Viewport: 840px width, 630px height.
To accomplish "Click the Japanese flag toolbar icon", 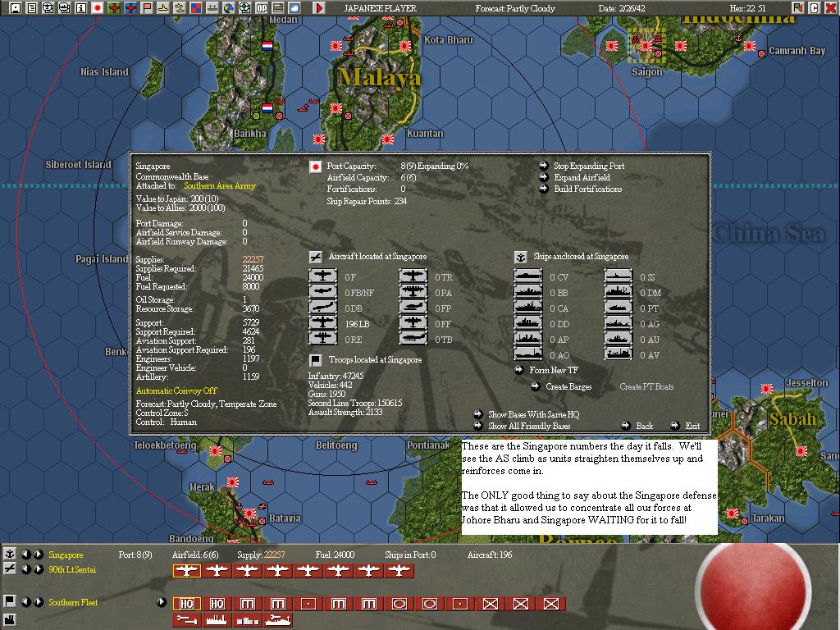I will click(x=98, y=8).
